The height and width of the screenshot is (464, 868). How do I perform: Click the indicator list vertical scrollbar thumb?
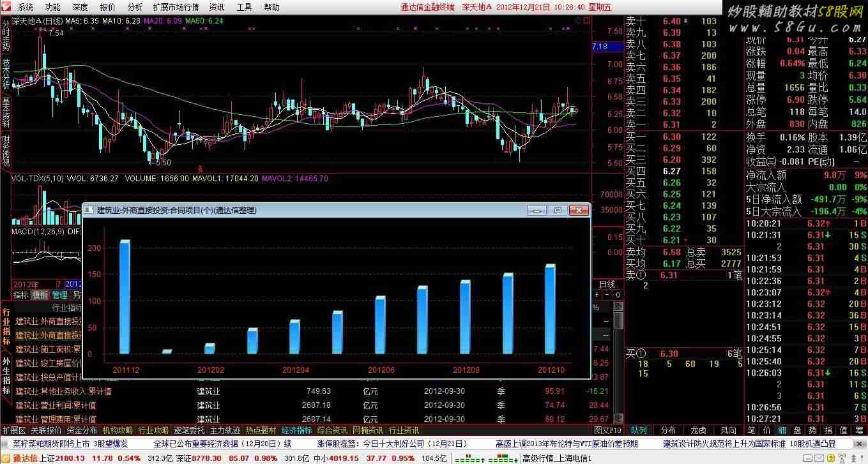618,320
